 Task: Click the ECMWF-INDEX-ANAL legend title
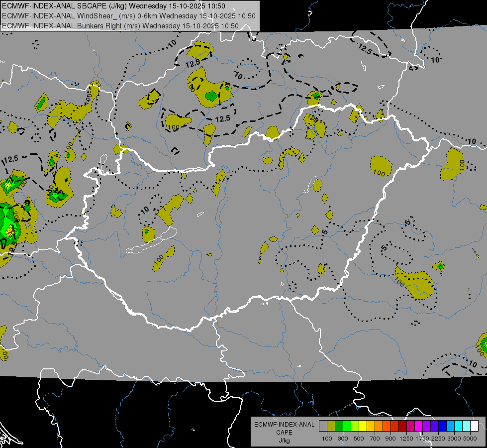[284, 425]
